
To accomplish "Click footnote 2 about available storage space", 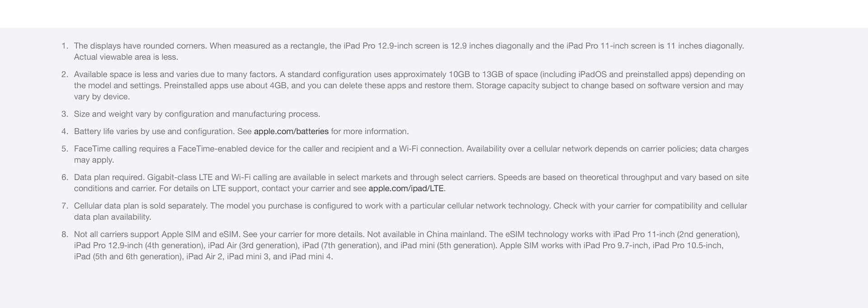I will [410, 85].
